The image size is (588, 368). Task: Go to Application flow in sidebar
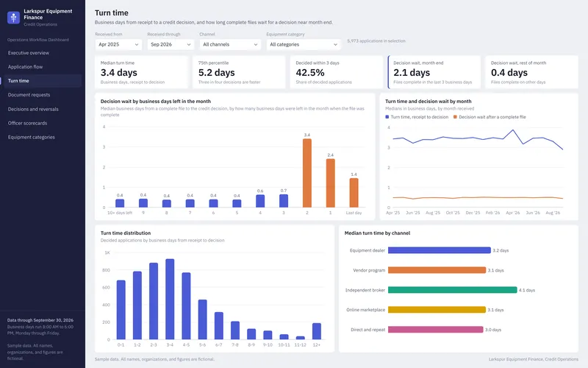click(x=25, y=67)
